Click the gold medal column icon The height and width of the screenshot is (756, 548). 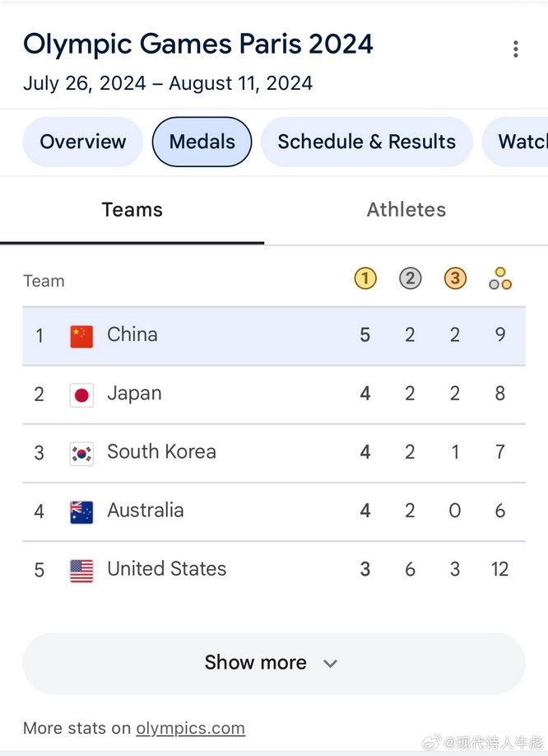tap(365, 279)
